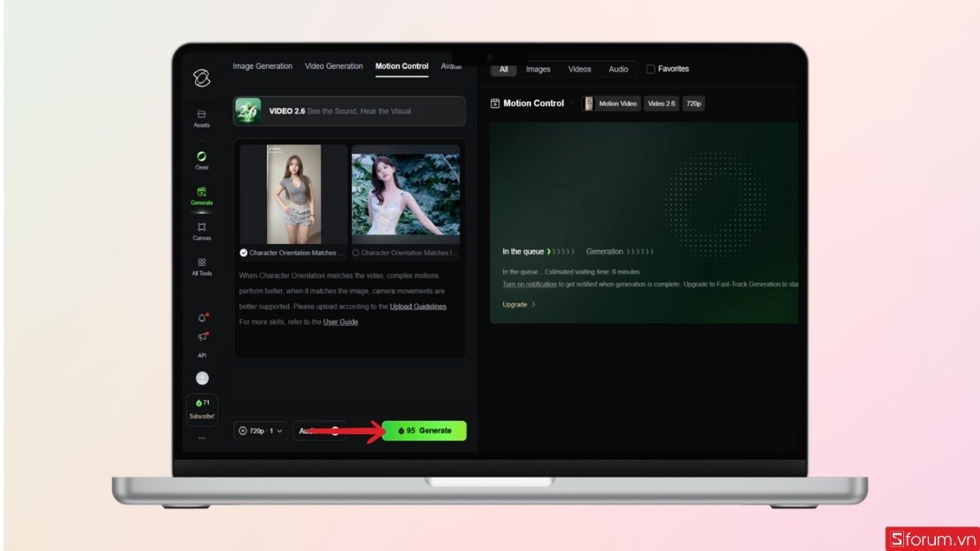Click the green 95 Generate button
Viewport: 980px width, 551px height.
coord(424,430)
